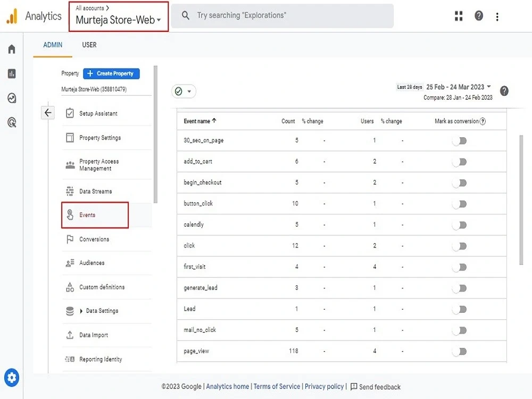Switch to the USER tab
532x399 pixels.
point(89,45)
